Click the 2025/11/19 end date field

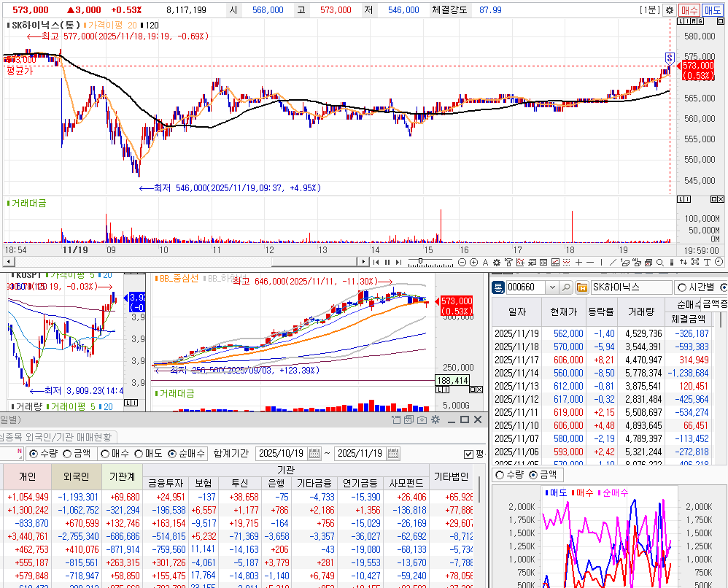click(x=360, y=454)
